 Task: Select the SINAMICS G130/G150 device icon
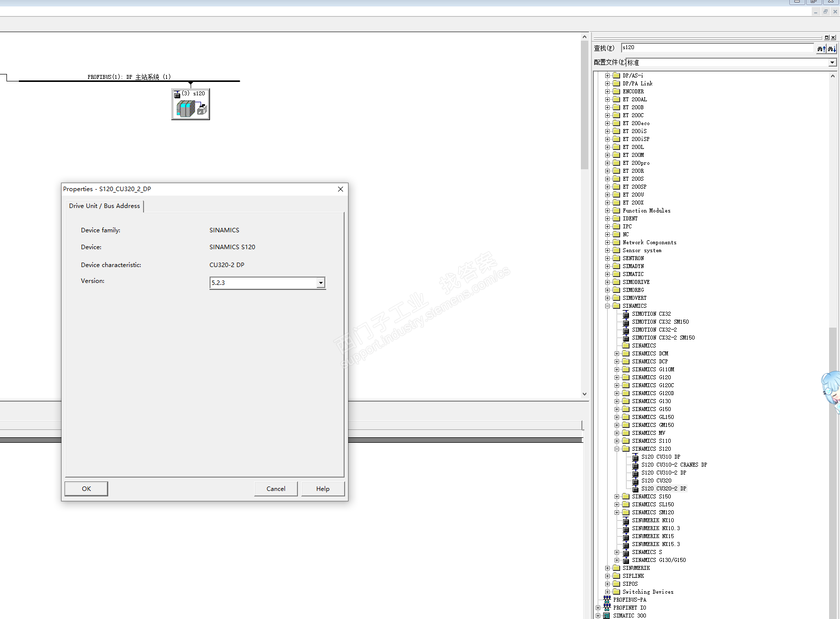[626, 560]
